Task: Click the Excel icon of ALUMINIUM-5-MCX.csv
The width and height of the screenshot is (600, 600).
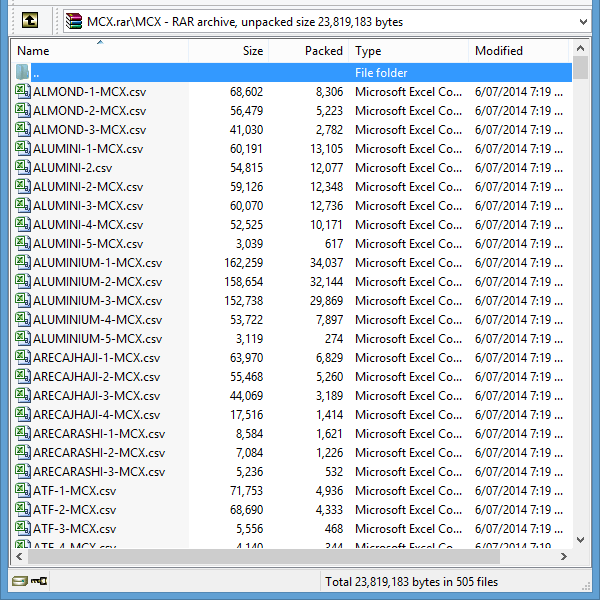Action: [23, 338]
